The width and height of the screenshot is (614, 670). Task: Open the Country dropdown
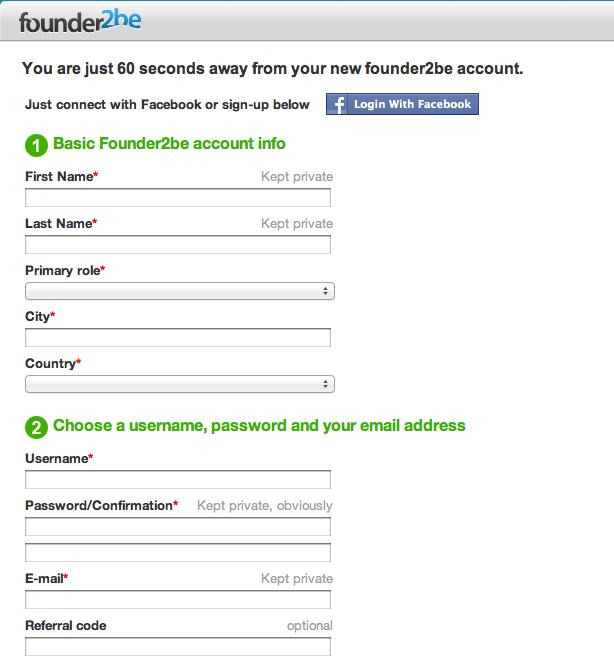[180, 384]
